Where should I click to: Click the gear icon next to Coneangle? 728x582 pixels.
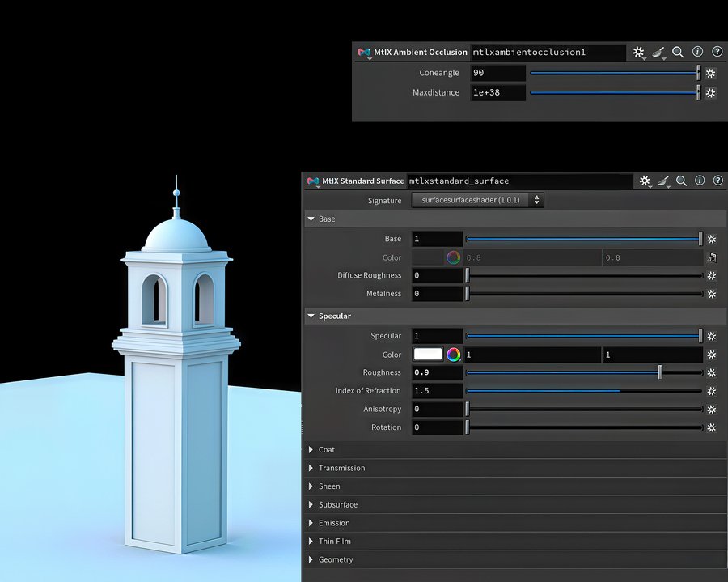pyautogui.click(x=710, y=73)
